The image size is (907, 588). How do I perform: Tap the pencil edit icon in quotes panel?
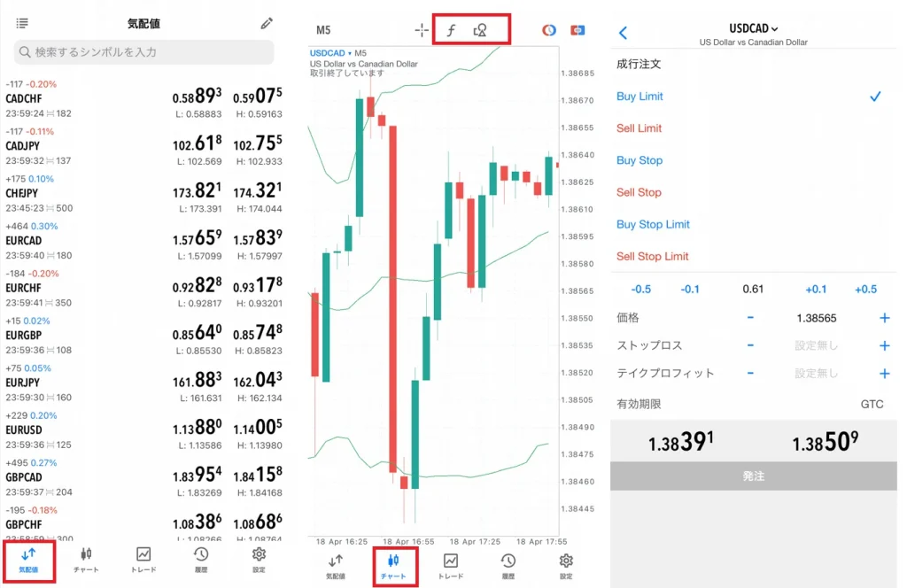pyautogui.click(x=267, y=23)
